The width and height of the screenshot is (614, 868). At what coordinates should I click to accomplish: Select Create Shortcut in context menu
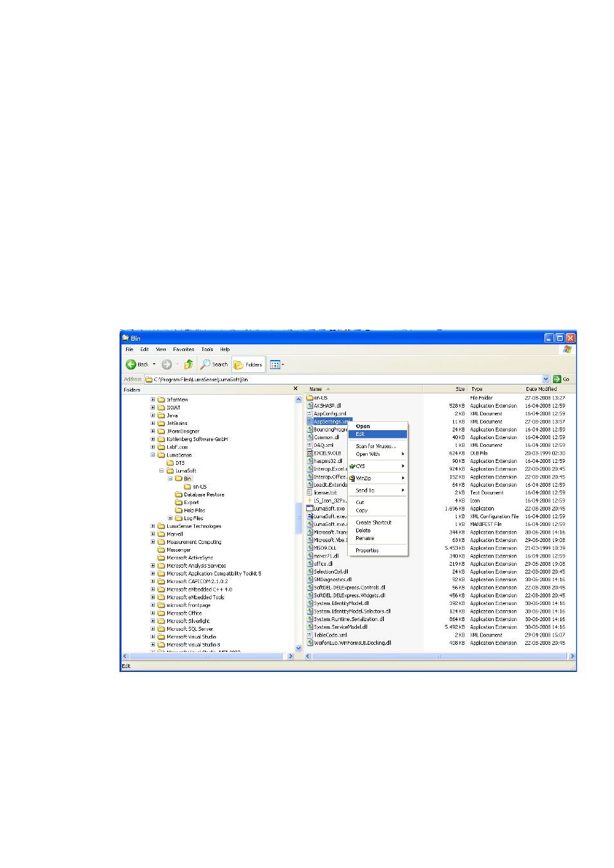378,523
